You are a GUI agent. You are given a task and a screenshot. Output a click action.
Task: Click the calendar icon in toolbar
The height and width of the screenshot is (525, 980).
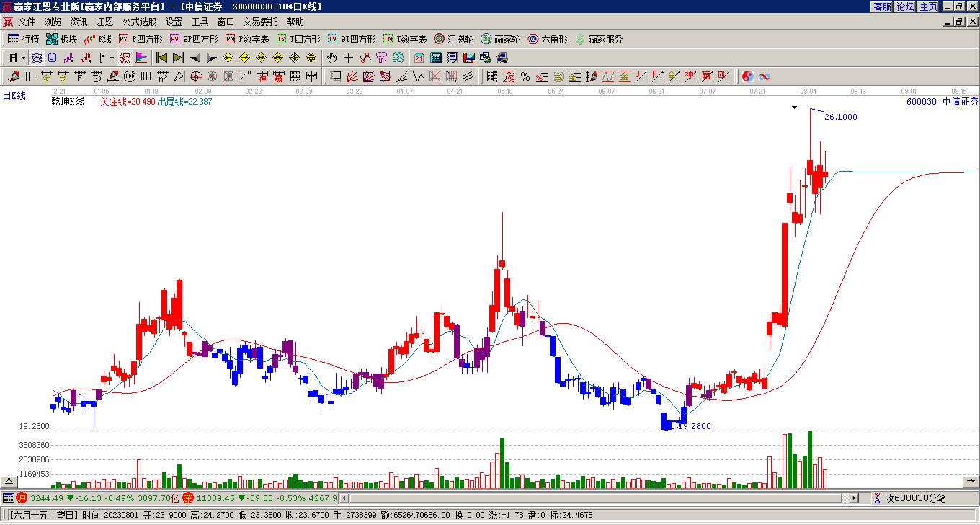pyautogui.click(x=419, y=58)
